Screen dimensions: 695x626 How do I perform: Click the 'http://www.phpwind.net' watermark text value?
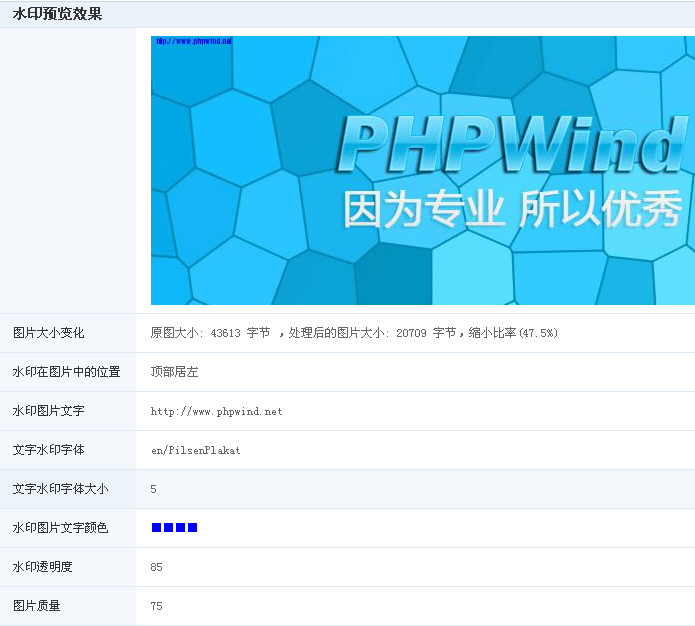[216, 411]
